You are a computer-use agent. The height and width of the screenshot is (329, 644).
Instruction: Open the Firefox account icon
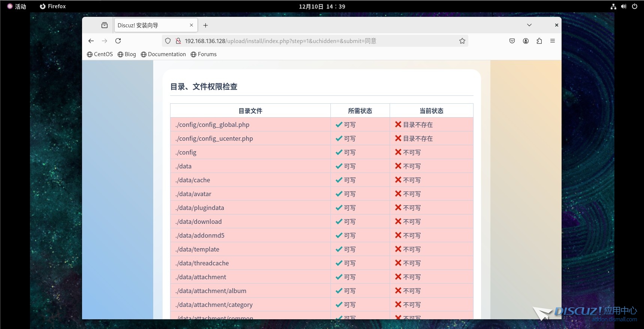point(526,41)
